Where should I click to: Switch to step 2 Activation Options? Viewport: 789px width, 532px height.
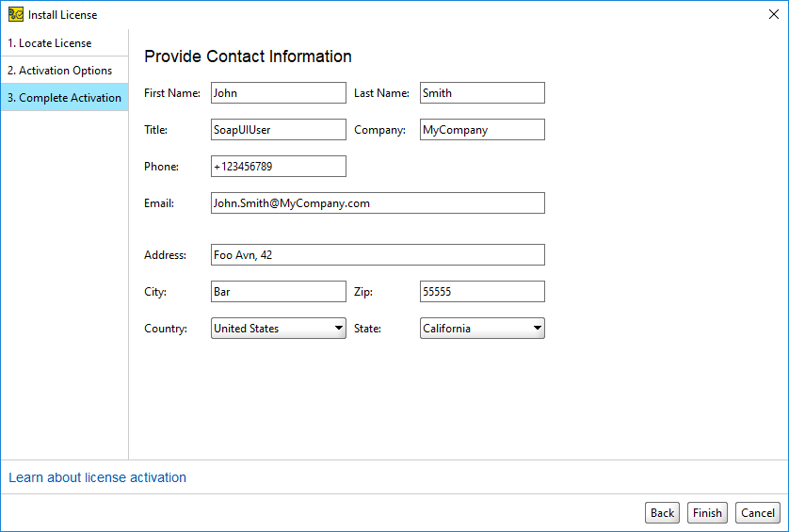point(64,70)
